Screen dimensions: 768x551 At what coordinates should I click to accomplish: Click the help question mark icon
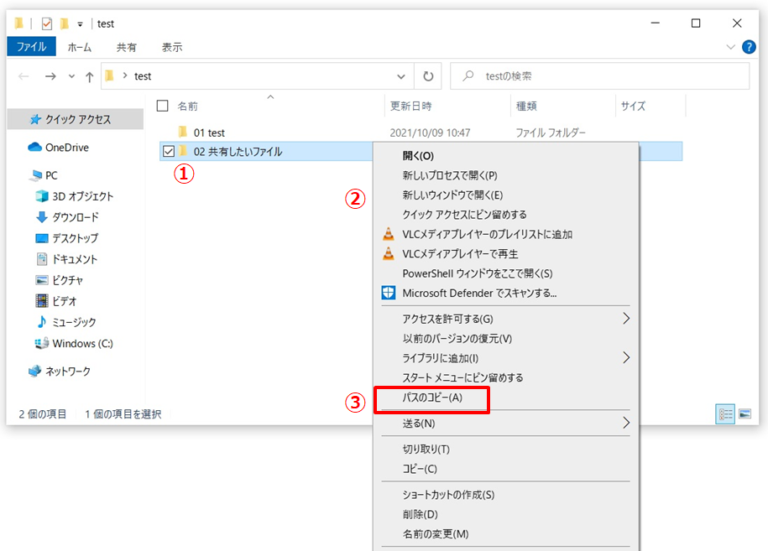click(749, 47)
